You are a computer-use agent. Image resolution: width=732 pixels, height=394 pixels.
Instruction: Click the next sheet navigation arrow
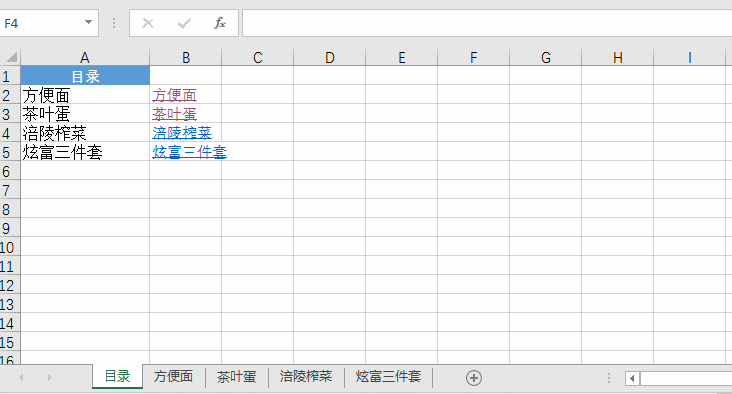[x=49, y=377]
